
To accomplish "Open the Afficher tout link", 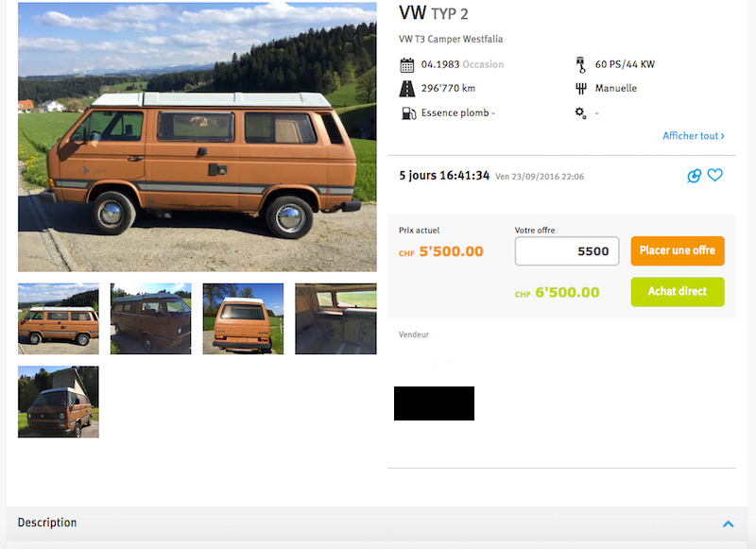I will coord(694,136).
